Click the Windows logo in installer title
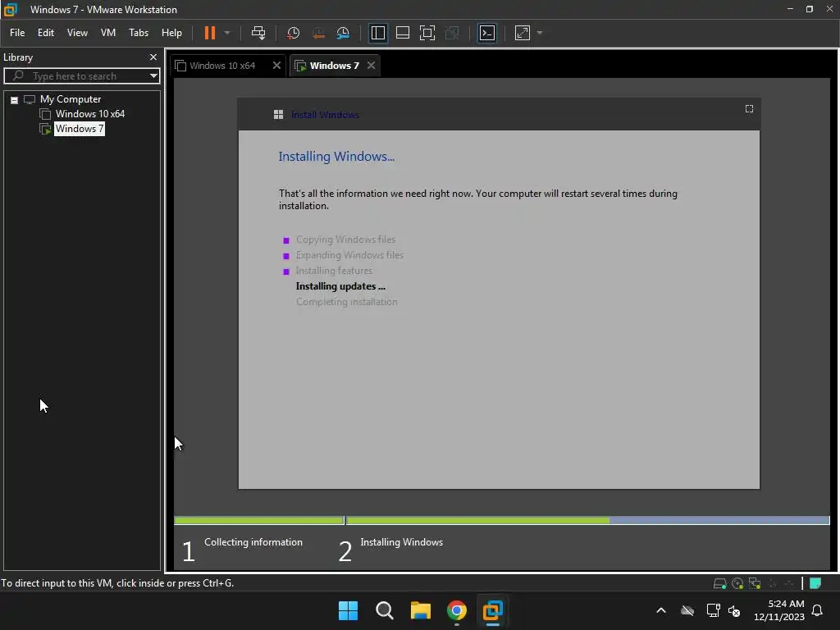 click(x=278, y=115)
